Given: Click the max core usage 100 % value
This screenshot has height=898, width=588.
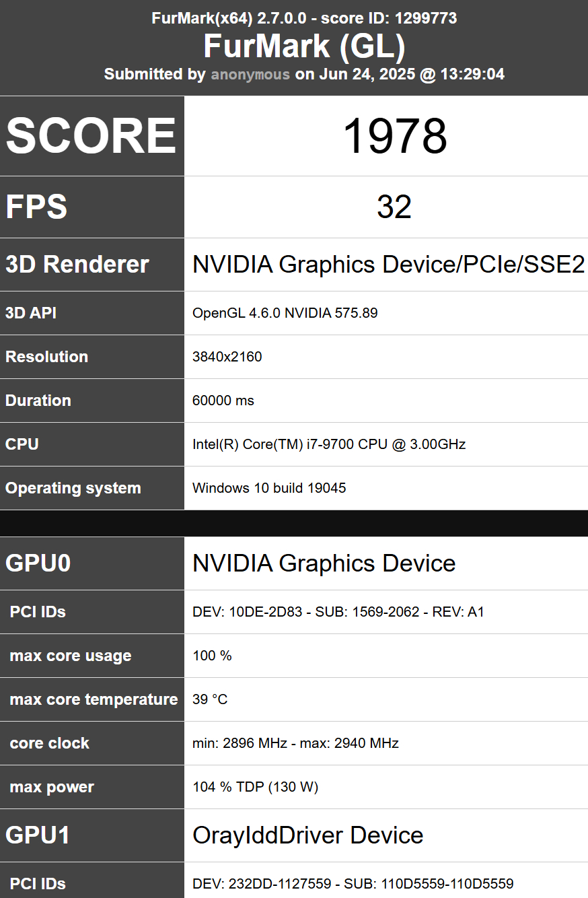Looking at the screenshot, I should pyautogui.click(x=212, y=656).
